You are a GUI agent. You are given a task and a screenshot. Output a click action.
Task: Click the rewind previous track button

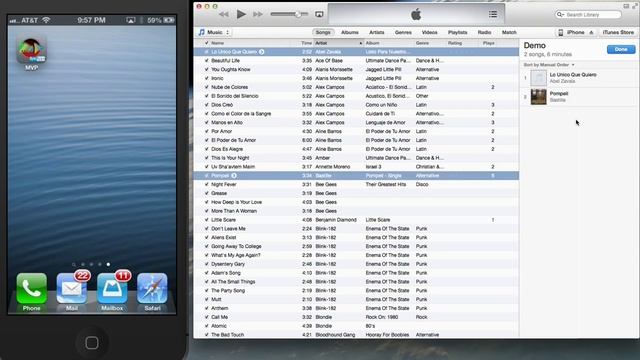(224, 14)
